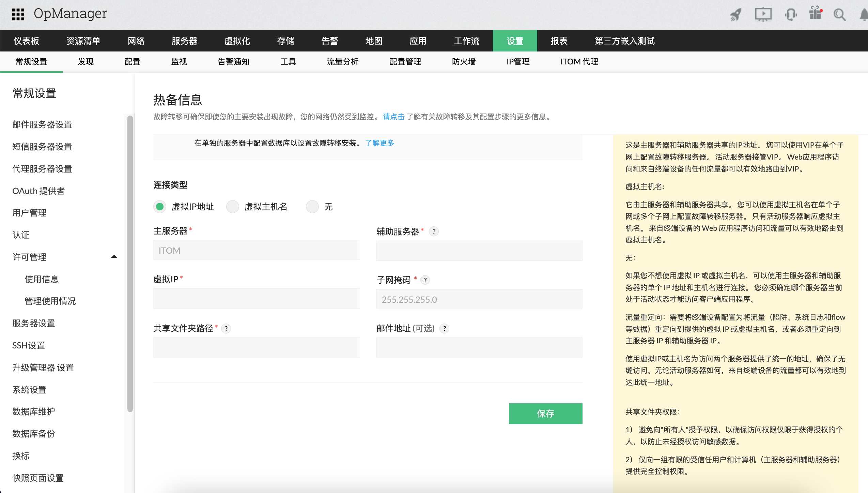
Task: Expand the 配置管理 section
Action: click(x=404, y=62)
